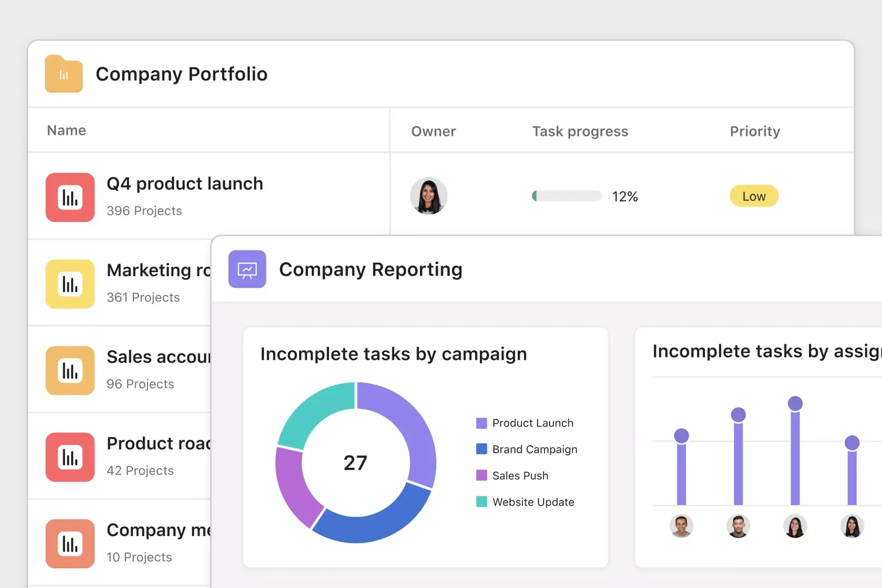
Task: Click the 12% task progress bar
Action: coord(565,195)
